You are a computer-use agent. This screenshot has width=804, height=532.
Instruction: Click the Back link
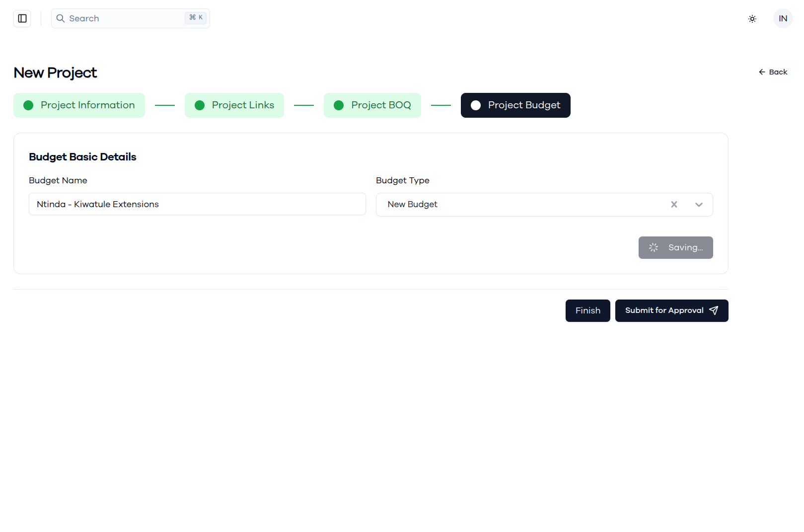(x=773, y=72)
